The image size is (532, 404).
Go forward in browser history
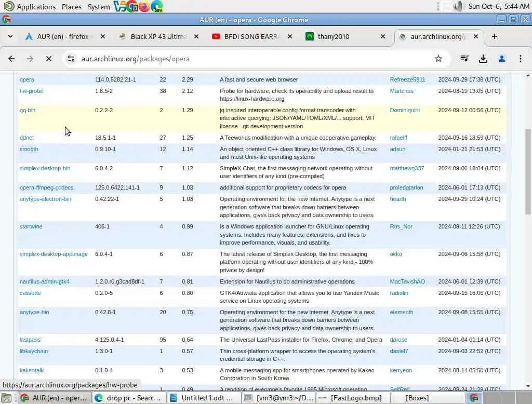point(30,59)
